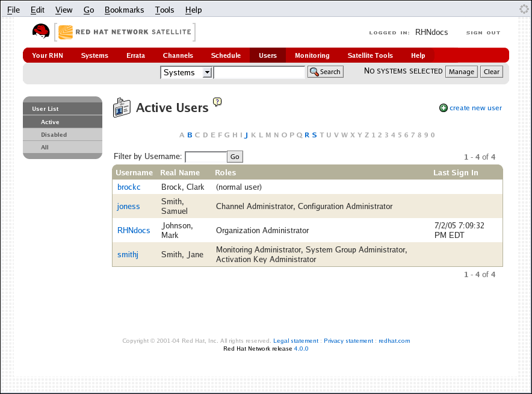Jump to usernames starting with B
Screen dimensions: 532x394
pyautogui.click(x=190, y=135)
